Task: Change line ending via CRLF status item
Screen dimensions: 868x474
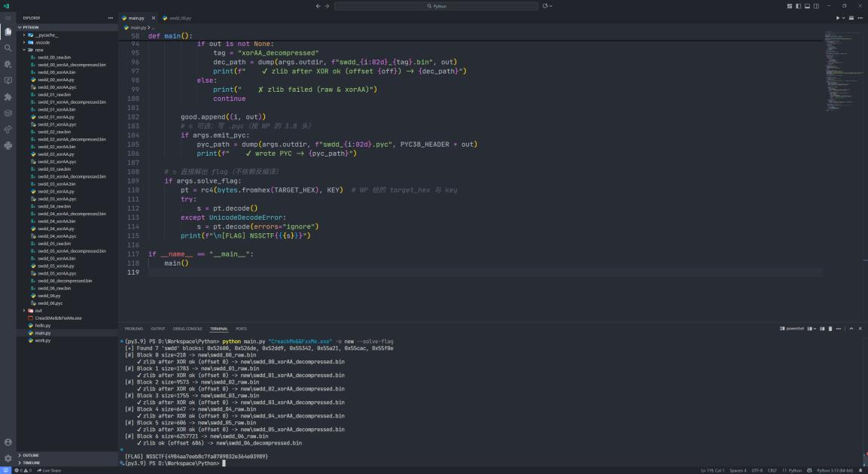Action: (772, 470)
